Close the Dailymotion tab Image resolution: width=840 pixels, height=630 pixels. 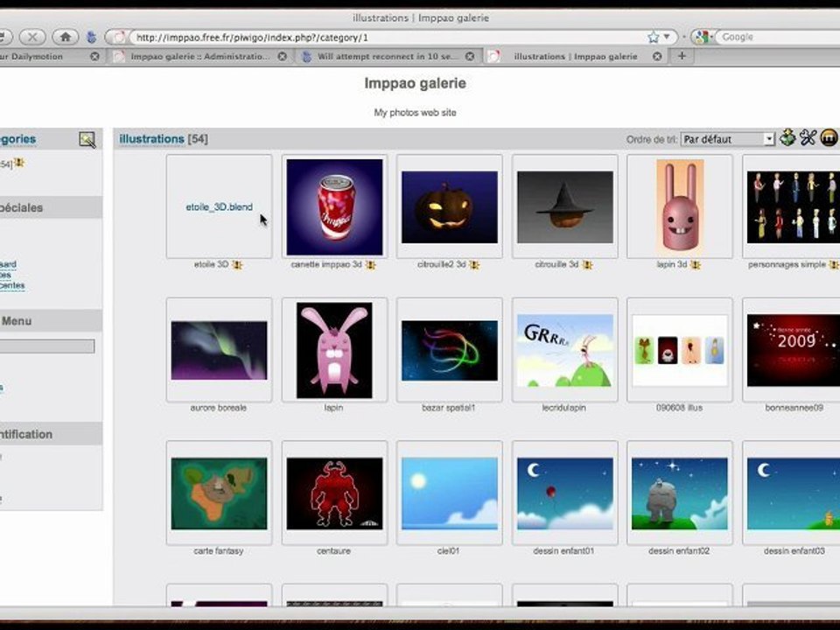94,56
